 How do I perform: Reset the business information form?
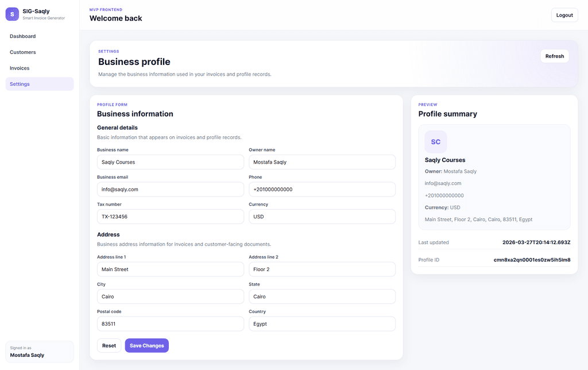tap(109, 345)
